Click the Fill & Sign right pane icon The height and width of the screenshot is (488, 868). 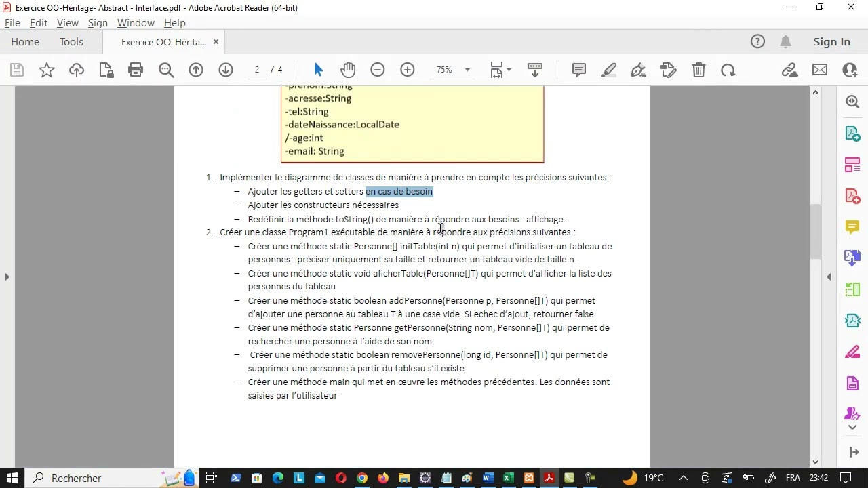coord(852,352)
